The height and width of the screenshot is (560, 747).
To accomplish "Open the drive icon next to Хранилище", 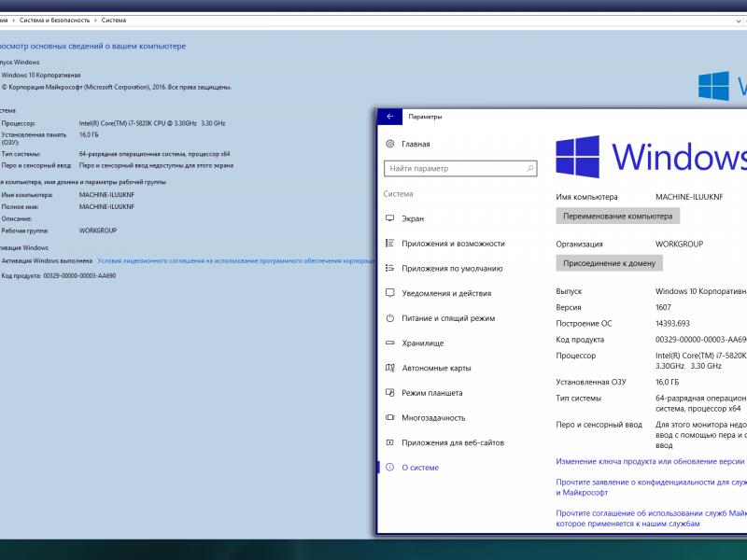I will pos(389,343).
